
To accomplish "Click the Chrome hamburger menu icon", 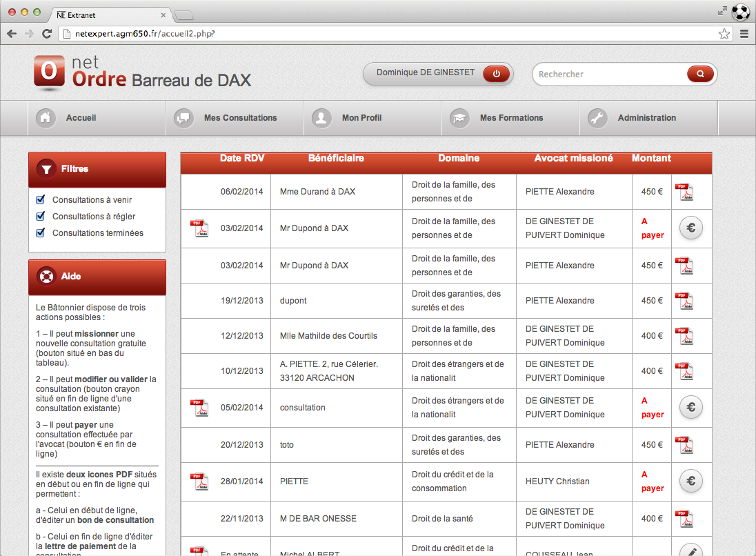I will coord(744,33).
